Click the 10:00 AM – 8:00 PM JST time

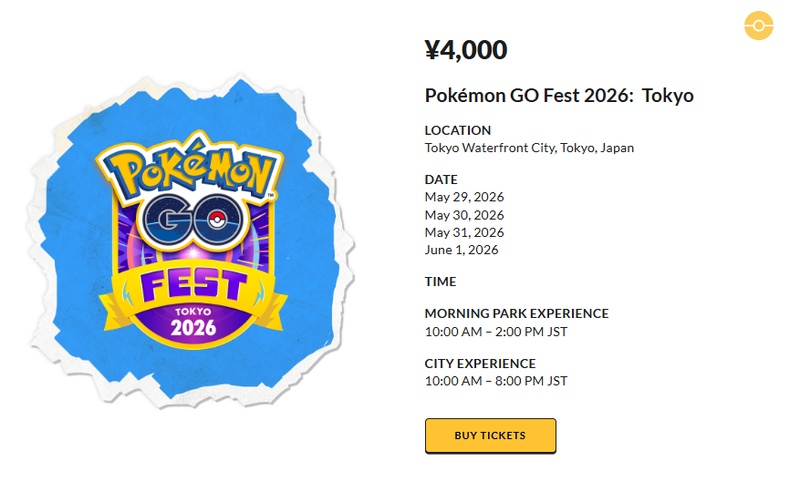496,381
